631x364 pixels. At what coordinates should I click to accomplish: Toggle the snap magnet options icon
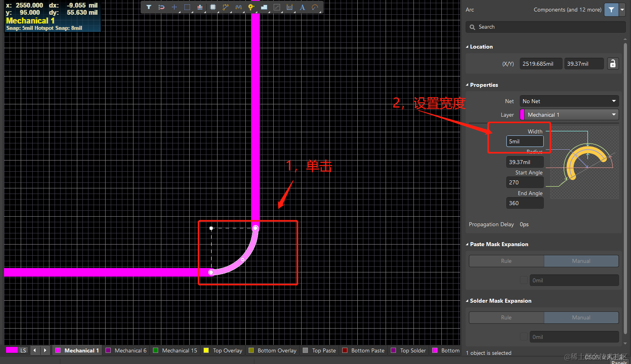click(161, 7)
